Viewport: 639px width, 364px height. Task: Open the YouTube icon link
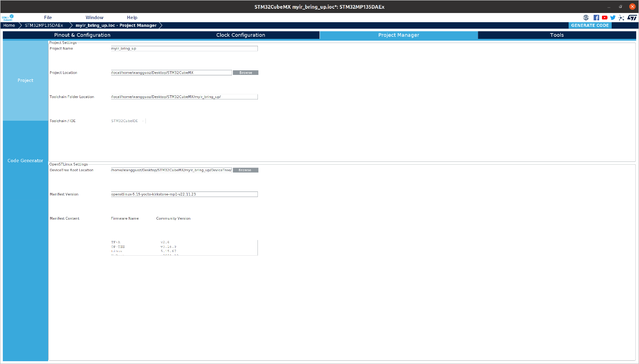tap(605, 18)
